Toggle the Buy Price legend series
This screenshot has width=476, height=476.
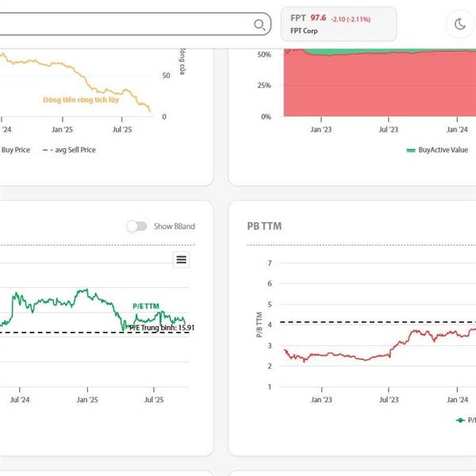(15, 149)
